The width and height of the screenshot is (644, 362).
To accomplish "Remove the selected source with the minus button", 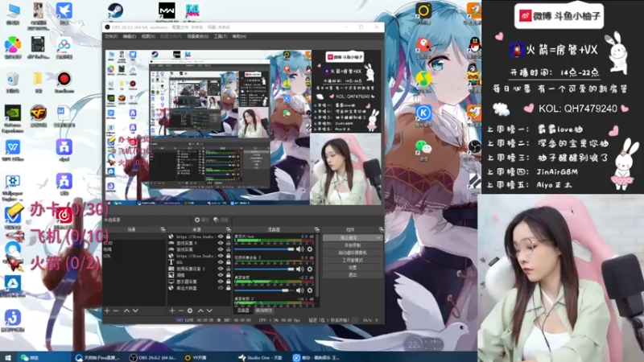I will pyautogui.click(x=180, y=311).
